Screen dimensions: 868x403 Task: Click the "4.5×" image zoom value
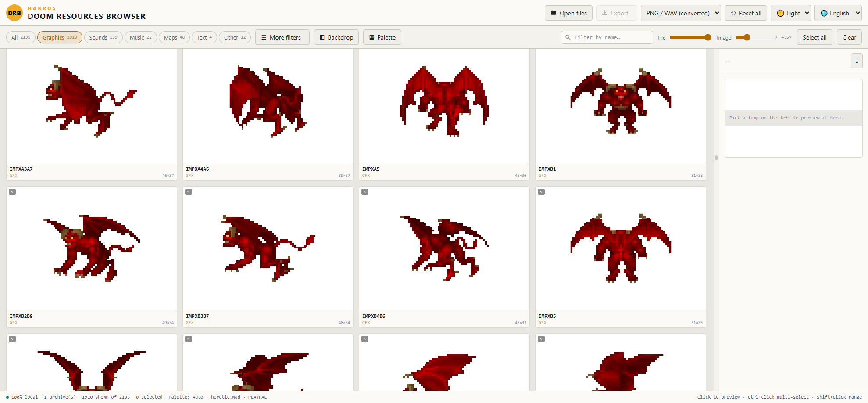(786, 37)
